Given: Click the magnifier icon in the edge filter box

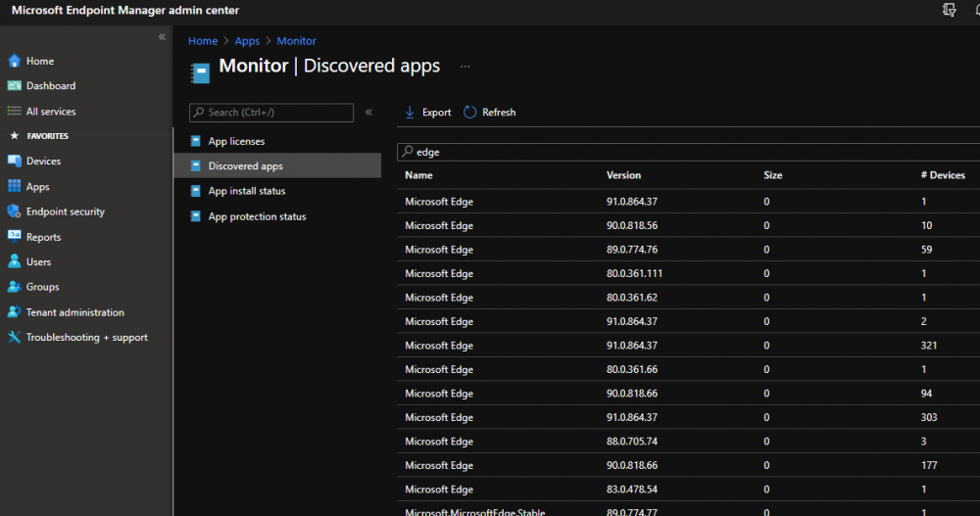Looking at the screenshot, I should 408,152.
